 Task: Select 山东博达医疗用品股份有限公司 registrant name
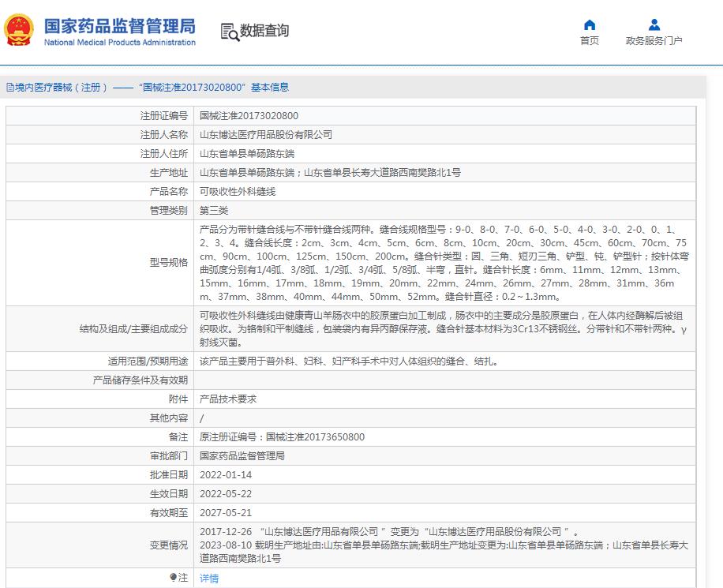[x=266, y=135]
